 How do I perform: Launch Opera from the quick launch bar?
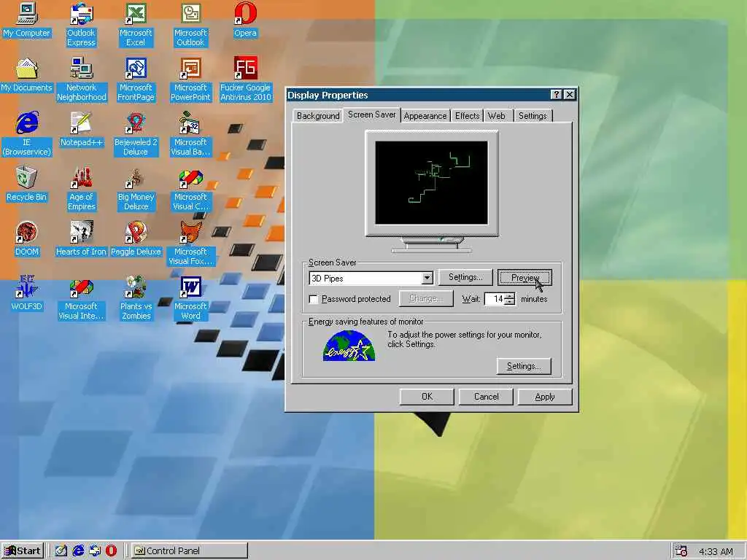tap(111, 551)
